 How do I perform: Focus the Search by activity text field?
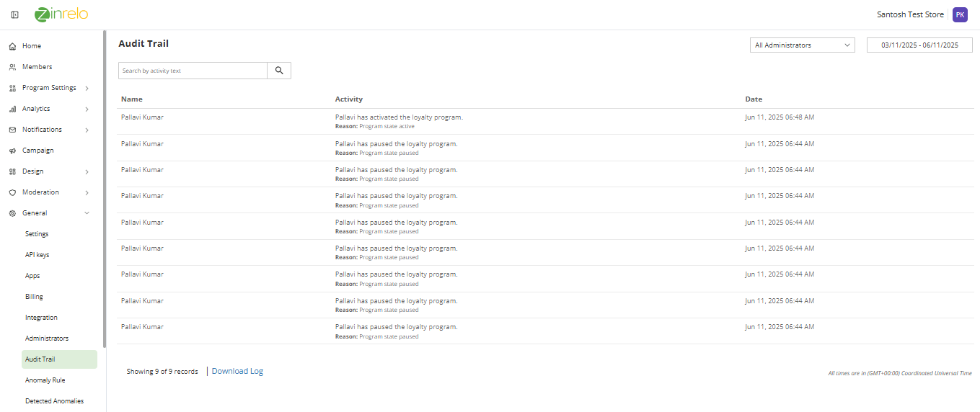(193, 71)
